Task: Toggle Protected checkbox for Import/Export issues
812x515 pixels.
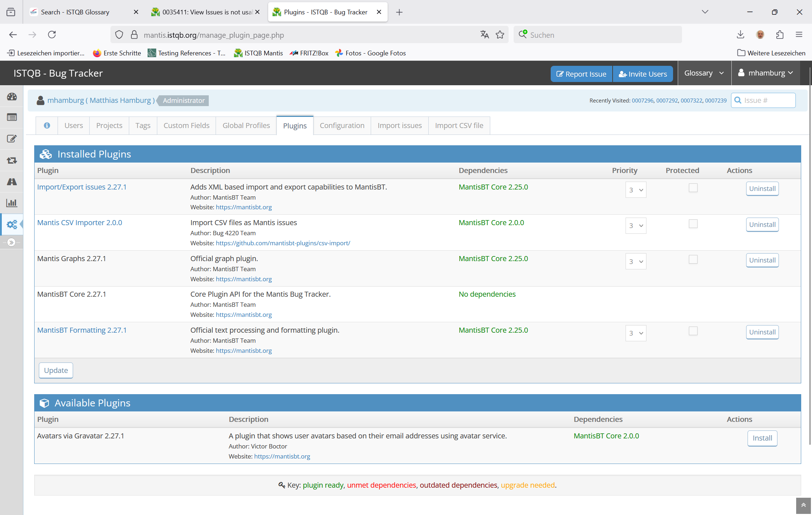Action: click(x=693, y=188)
